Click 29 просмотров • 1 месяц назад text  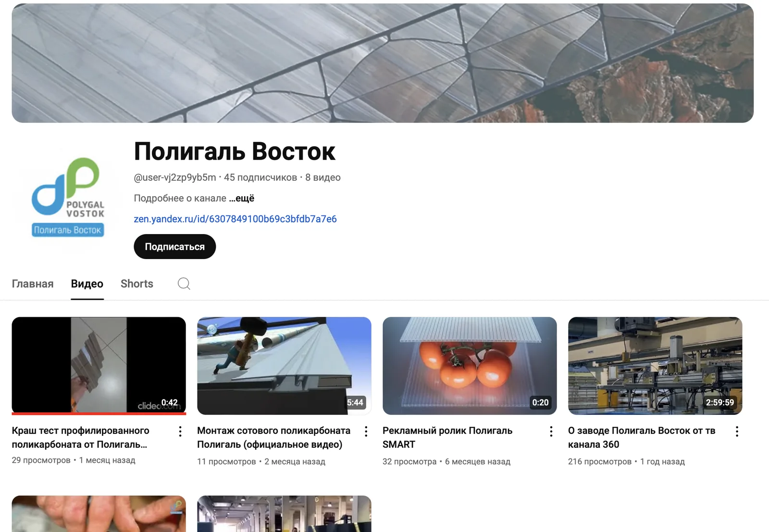[74, 460]
